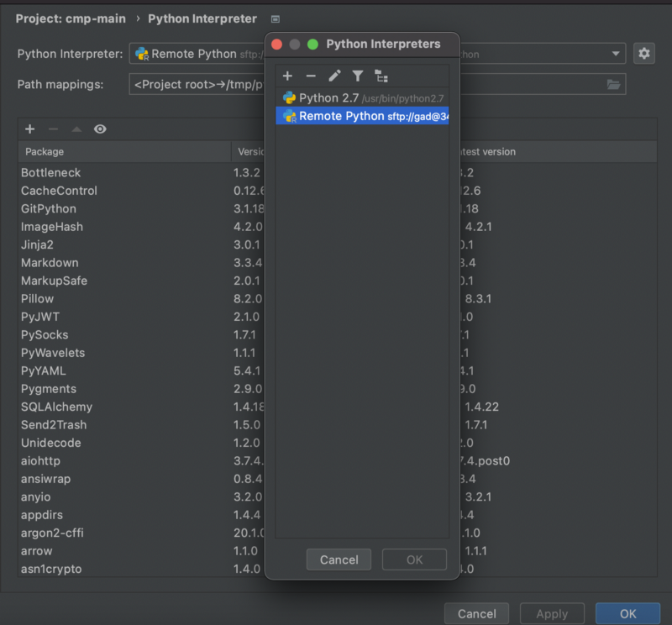Open the gear settings next to interpreter dropdown
This screenshot has height=625, width=672.
point(643,54)
